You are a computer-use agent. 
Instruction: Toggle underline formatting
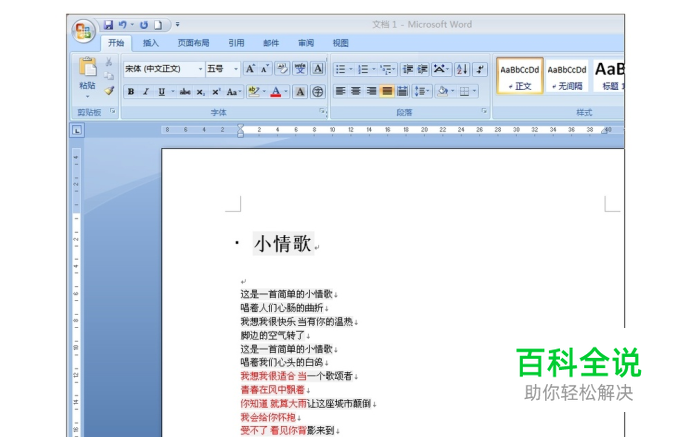(162, 91)
